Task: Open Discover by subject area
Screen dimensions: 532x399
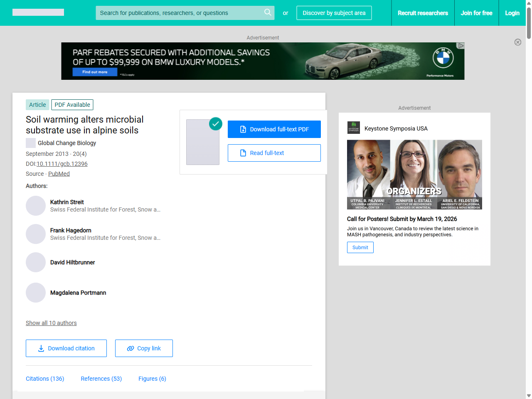Action: coord(334,13)
